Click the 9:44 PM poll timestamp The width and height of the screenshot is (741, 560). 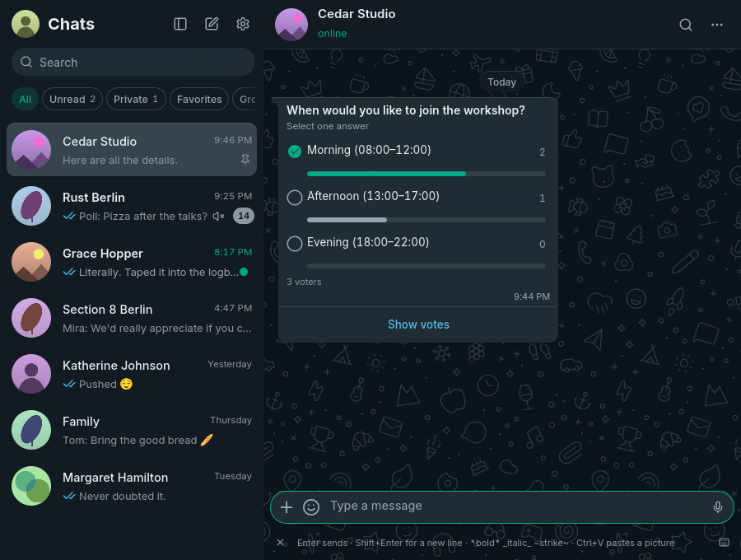pos(532,296)
